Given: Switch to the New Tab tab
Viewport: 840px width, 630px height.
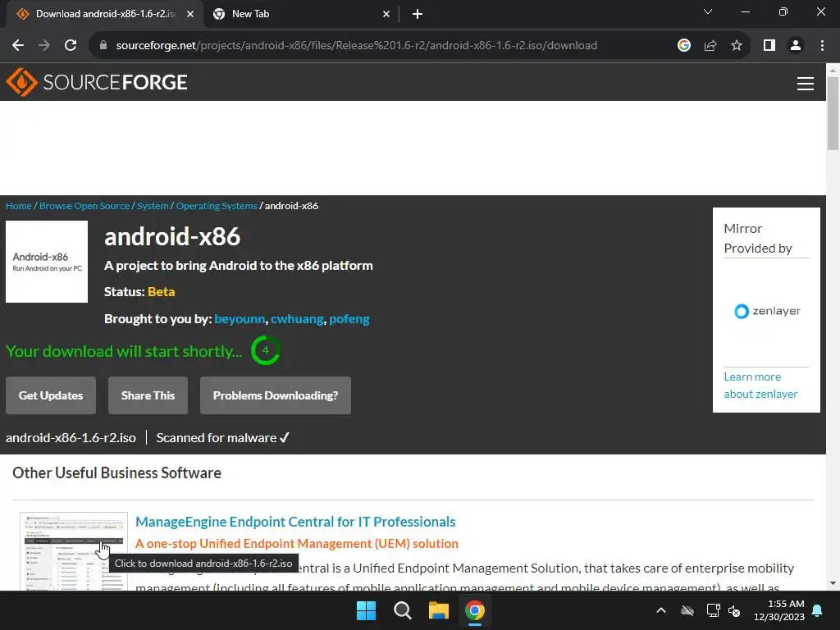Looking at the screenshot, I should 302,15.
